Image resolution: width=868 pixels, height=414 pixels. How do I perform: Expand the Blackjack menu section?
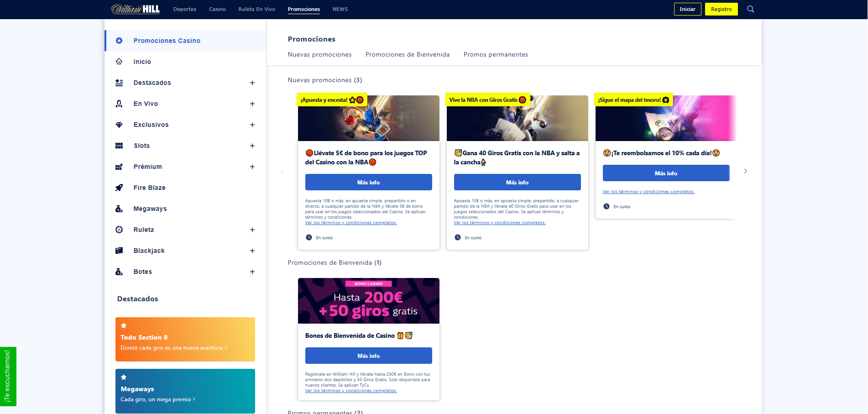click(252, 251)
